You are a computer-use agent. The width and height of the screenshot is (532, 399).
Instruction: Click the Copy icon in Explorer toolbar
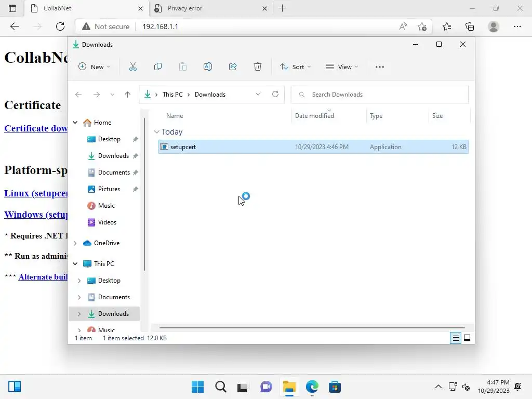click(158, 67)
